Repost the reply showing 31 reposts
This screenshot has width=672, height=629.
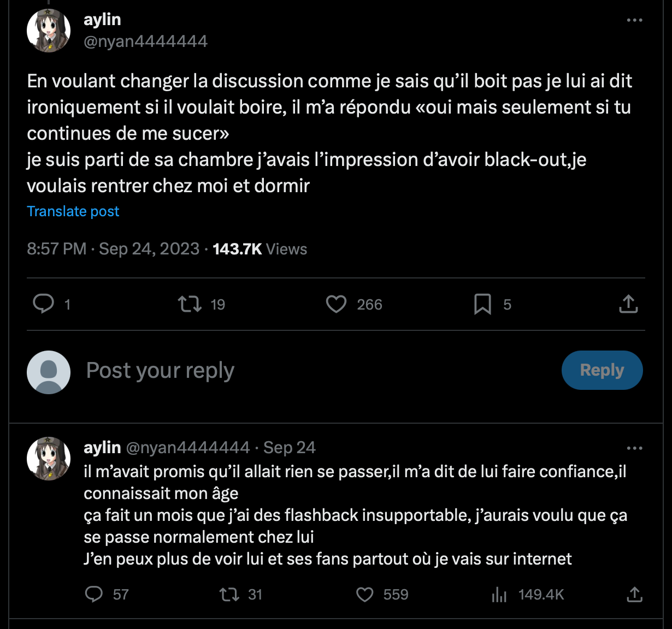tap(229, 594)
